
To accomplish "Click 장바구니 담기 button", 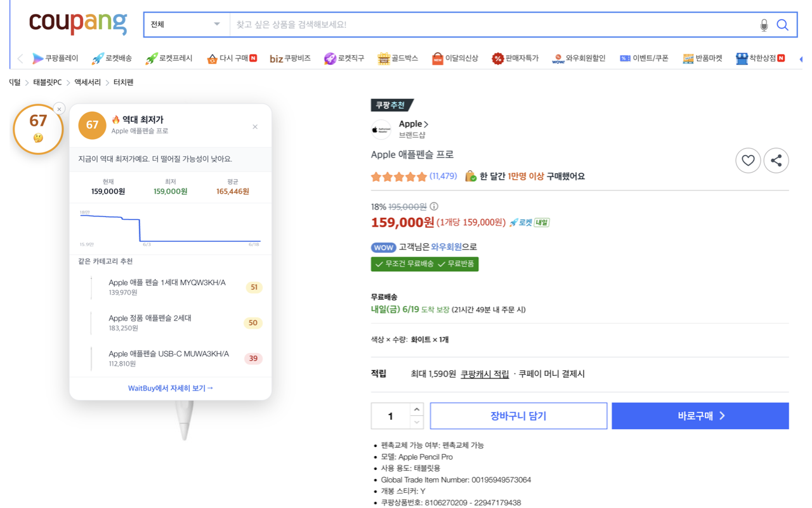I will (x=518, y=416).
